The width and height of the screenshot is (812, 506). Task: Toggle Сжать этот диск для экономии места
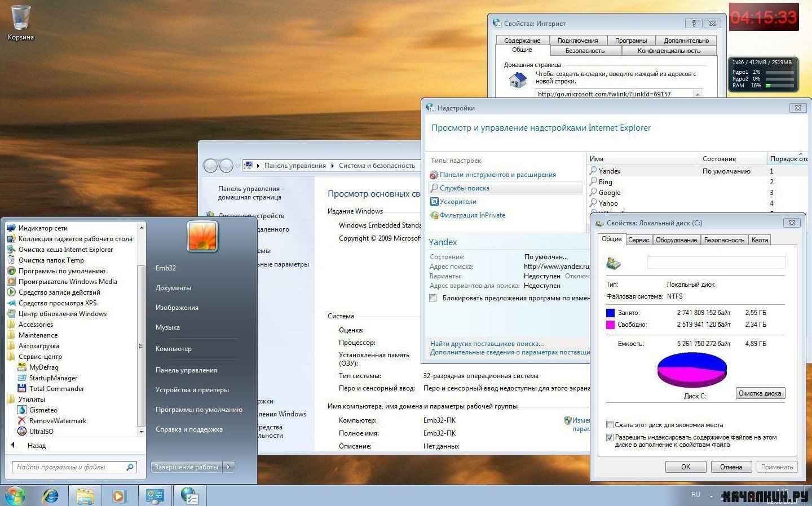tap(610, 425)
